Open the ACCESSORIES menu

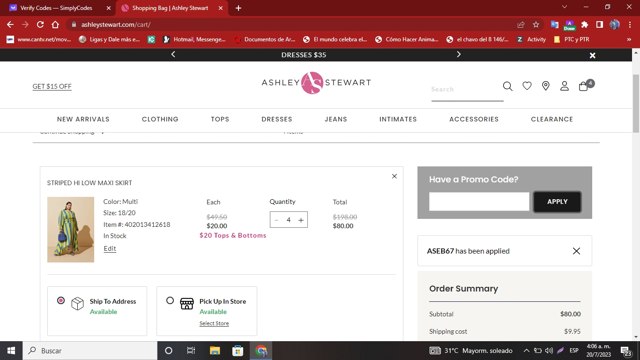[474, 119]
